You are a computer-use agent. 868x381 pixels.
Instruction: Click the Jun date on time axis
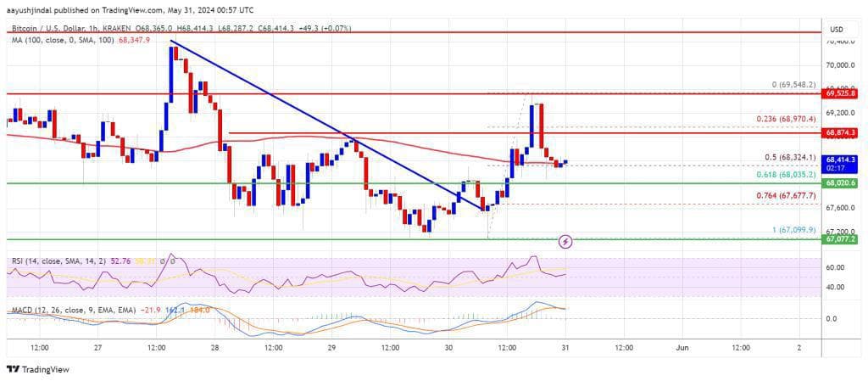(x=682, y=348)
